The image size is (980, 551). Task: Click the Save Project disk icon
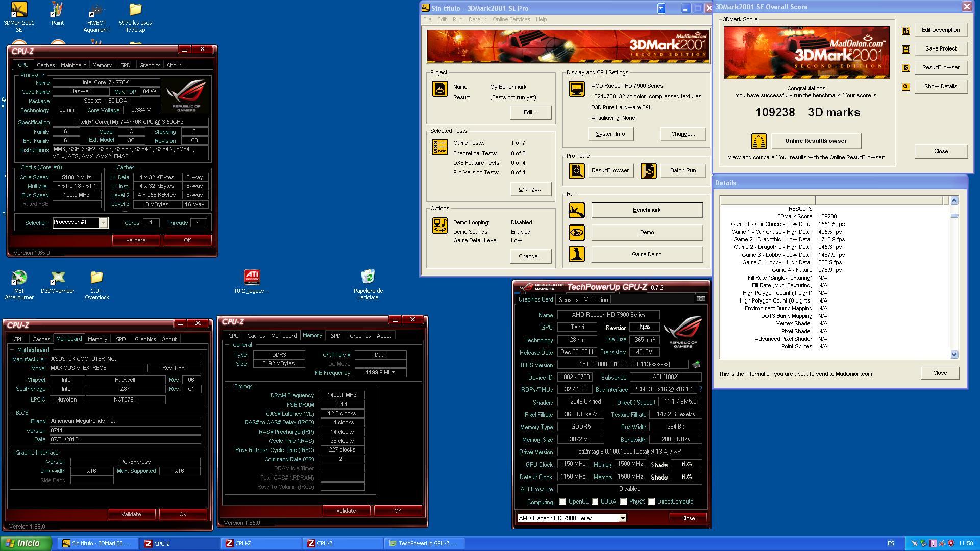click(x=906, y=49)
